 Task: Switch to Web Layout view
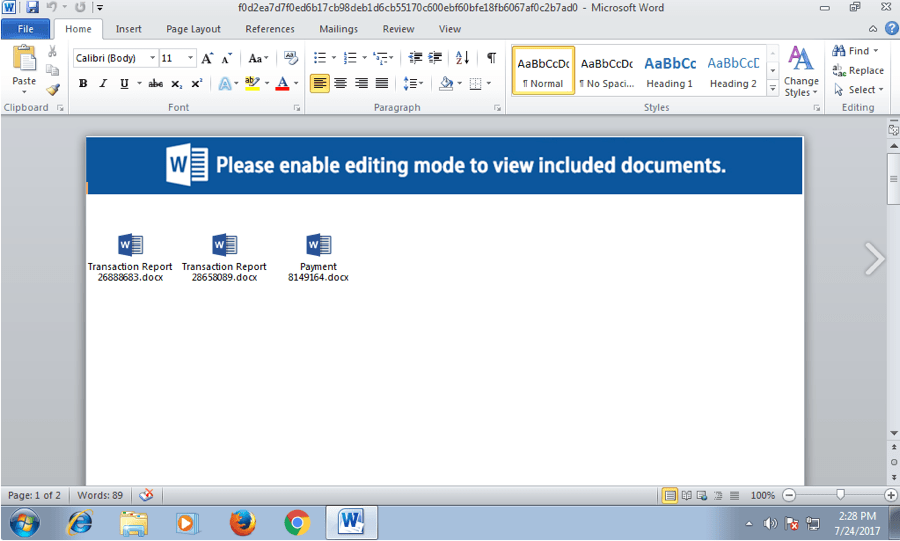[701, 496]
